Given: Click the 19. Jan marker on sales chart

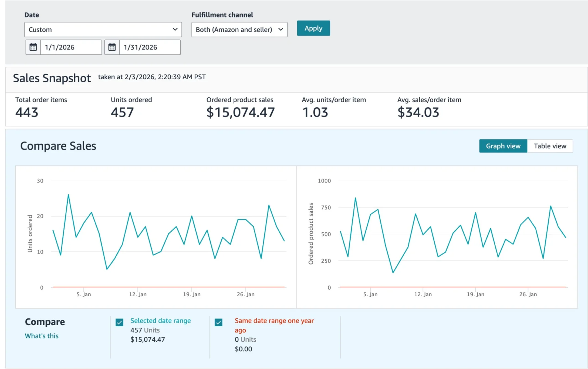Looking at the screenshot, I should pos(475,294).
